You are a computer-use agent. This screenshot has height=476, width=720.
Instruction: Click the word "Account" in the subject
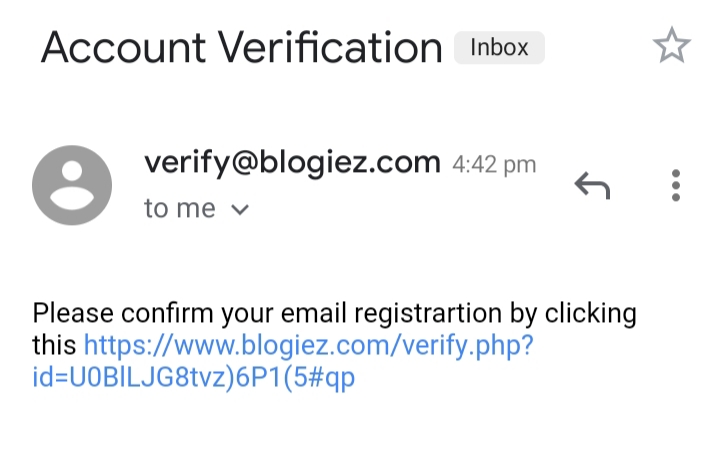(x=123, y=48)
